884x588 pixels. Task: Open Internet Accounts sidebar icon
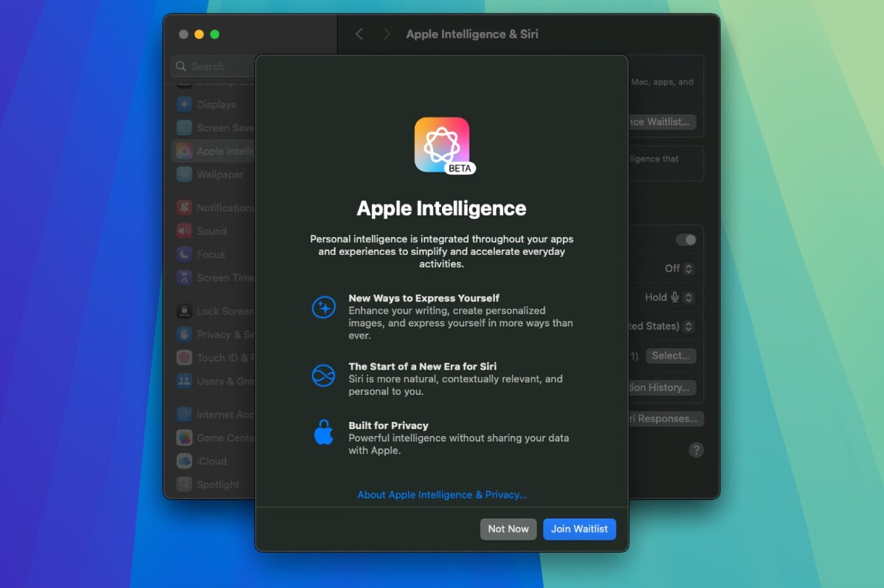click(184, 415)
